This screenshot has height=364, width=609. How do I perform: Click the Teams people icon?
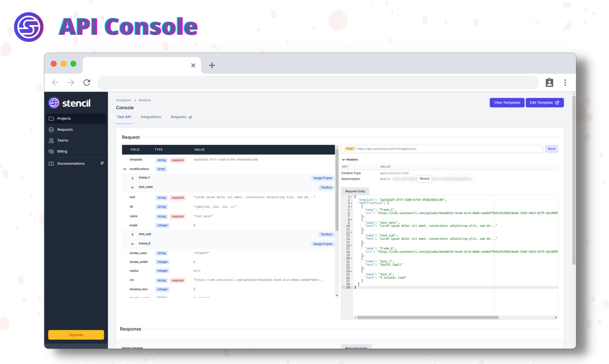tap(51, 140)
